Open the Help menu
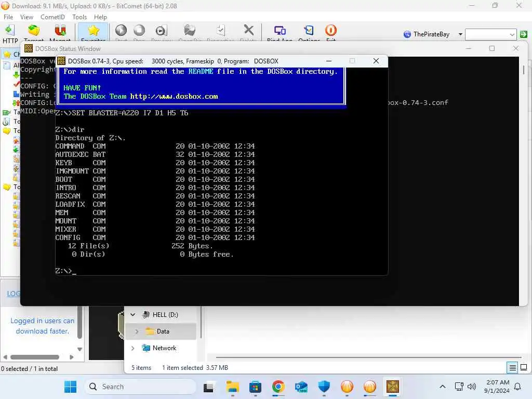Viewport: 532px width, 399px height. [x=100, y=17]
